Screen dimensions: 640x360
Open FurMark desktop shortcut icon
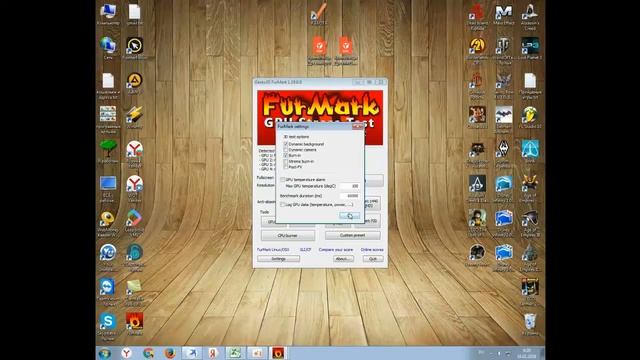coord(134,324)
